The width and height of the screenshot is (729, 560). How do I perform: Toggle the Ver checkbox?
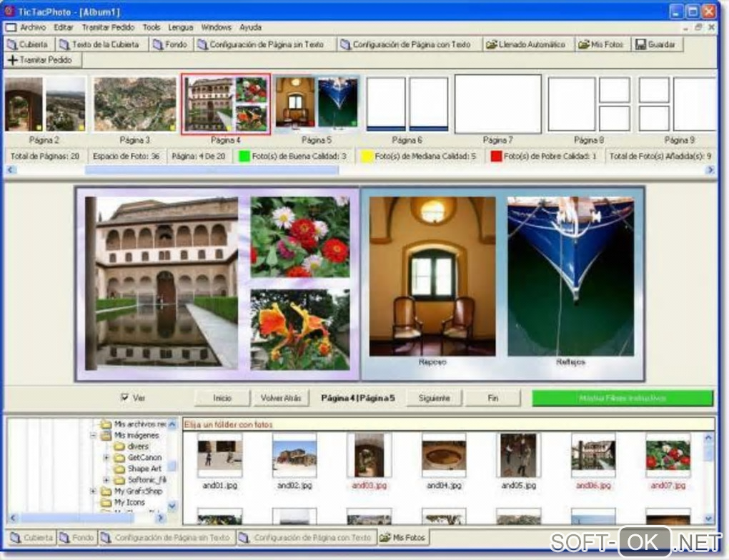[x=124, y=397]
